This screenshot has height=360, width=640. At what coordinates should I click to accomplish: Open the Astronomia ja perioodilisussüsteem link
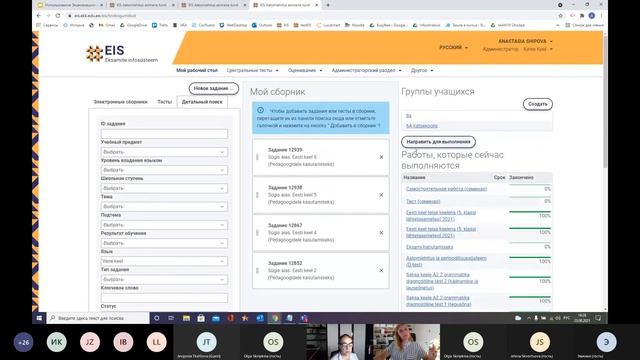446,261
